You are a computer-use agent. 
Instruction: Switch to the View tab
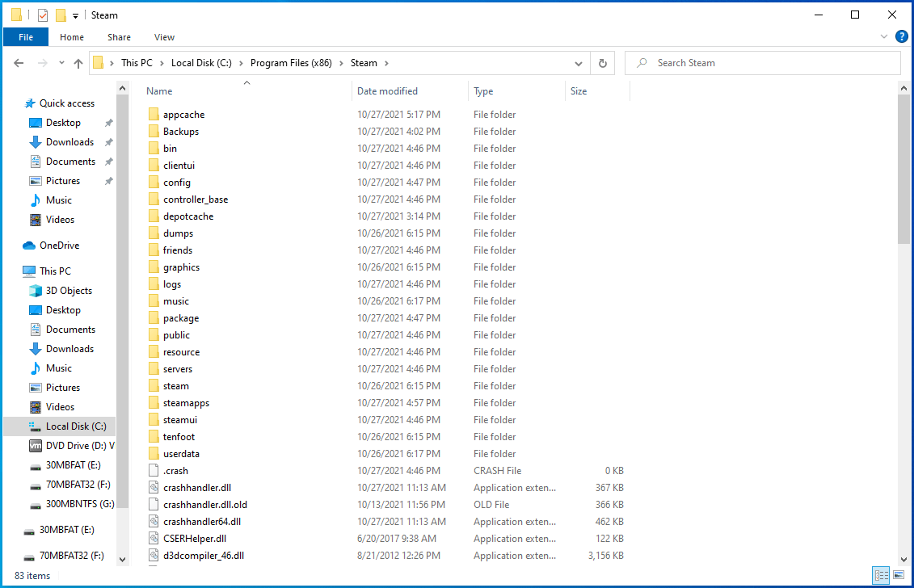(164, 37)
